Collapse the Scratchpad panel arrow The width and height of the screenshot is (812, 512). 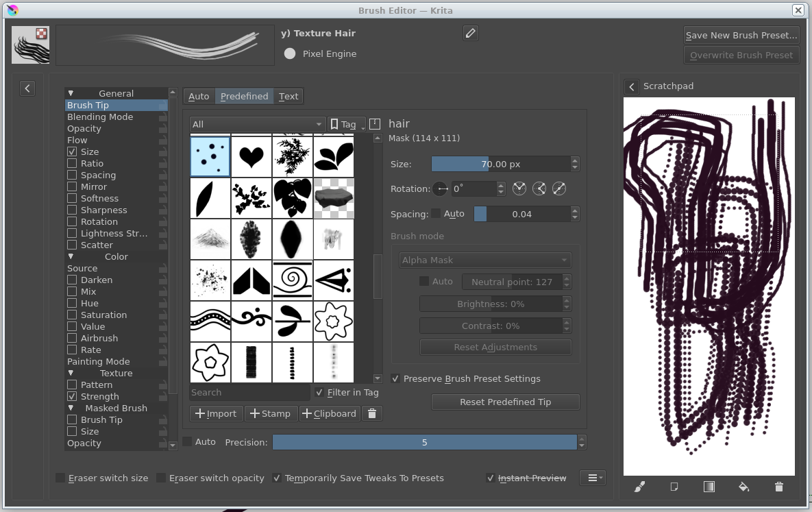(x=632, y=86)
